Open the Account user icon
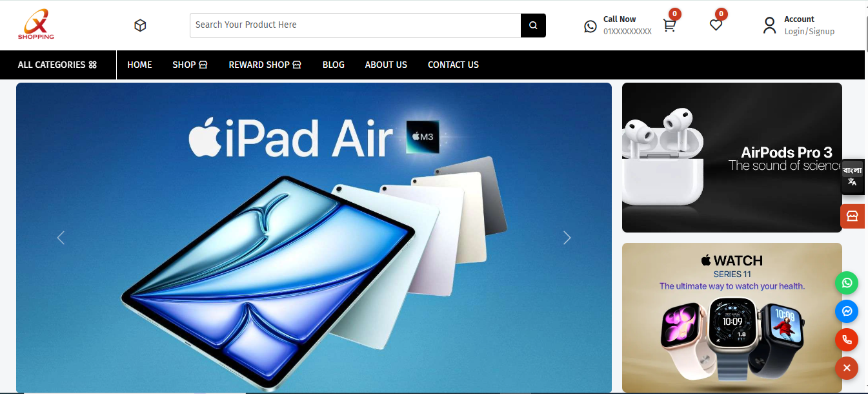 pyautogui.click(x=770, y=25)
